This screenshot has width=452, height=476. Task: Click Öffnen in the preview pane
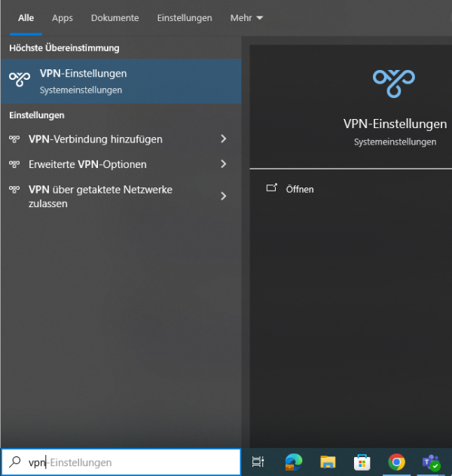pyautogui.click(x=300, y=189)
